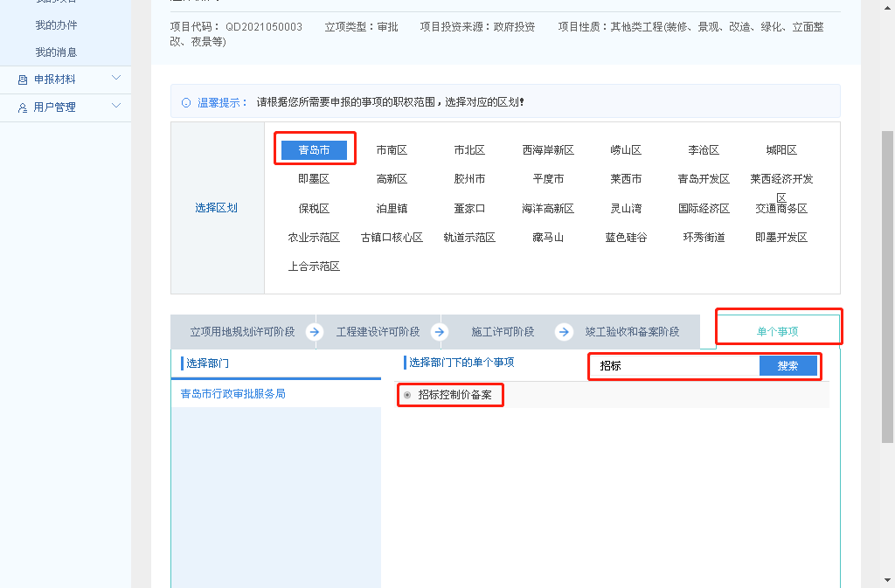Expand the 用户管理 menu chevron
The width and height of the screenshot is (895, 588).
pos(116,107)
